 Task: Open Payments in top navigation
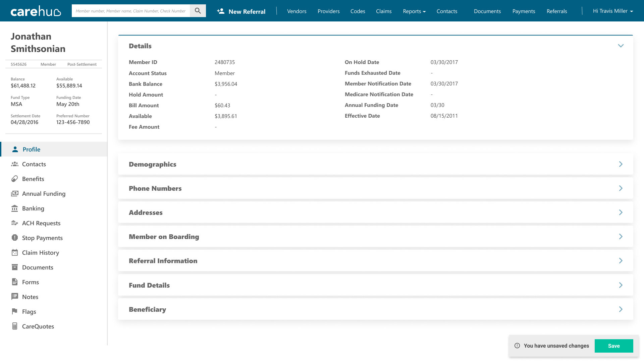coord(524,11)
